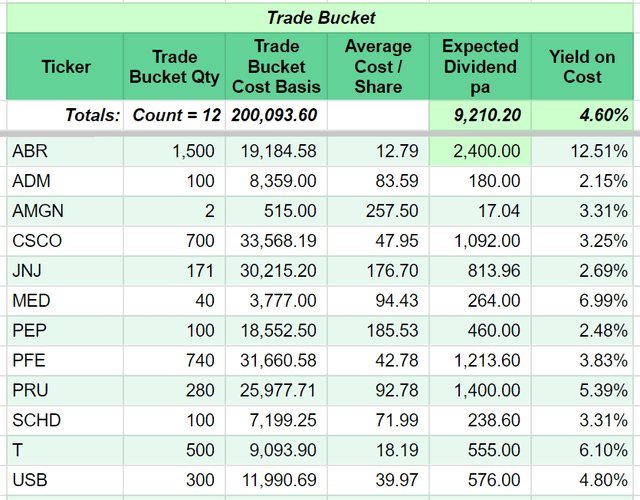This screenshot has width=640, height=500.
Task: Select the AMGN ticker cell
Action: click(x=65, y=211)
